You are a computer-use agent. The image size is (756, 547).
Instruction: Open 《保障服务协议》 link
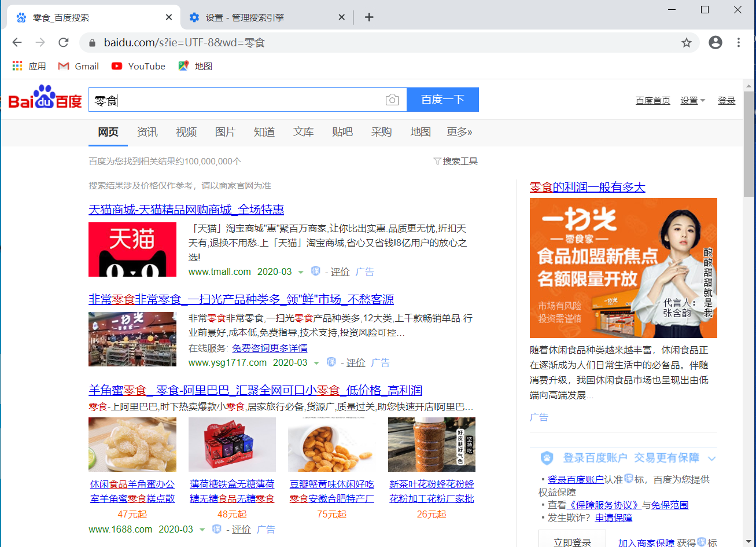click(x=604, y=505)
